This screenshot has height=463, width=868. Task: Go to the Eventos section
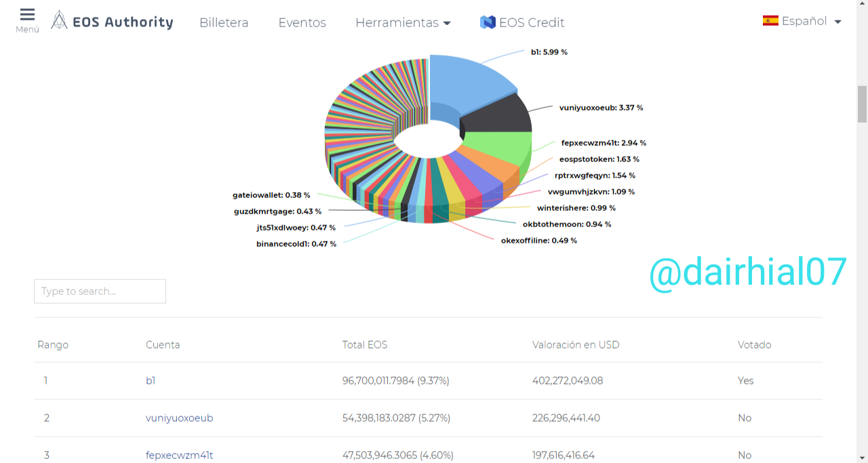pos(302,22)
